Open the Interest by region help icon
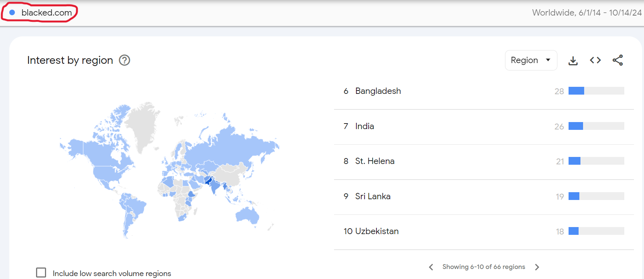The image size is (644, 279). click(x=124, y=60)
